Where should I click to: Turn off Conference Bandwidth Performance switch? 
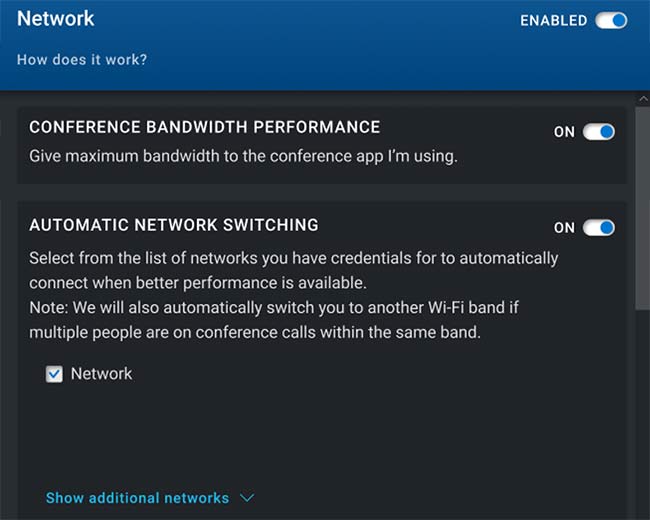(x=599, y=132)
